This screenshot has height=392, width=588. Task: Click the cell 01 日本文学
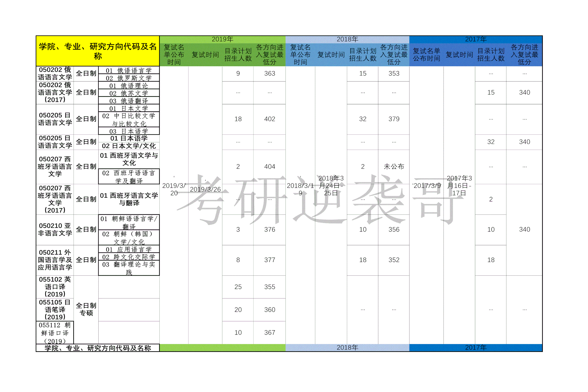click(129, 108)
